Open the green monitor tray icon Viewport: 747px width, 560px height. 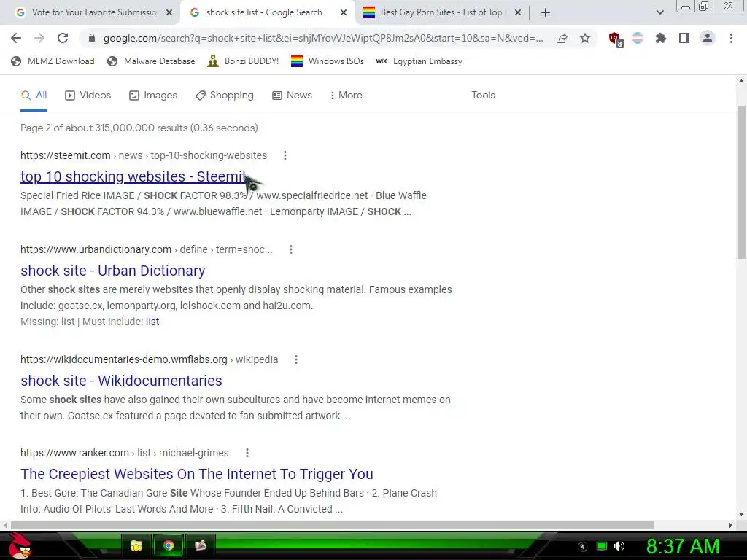pyautogui.click(x=602, y=546)
